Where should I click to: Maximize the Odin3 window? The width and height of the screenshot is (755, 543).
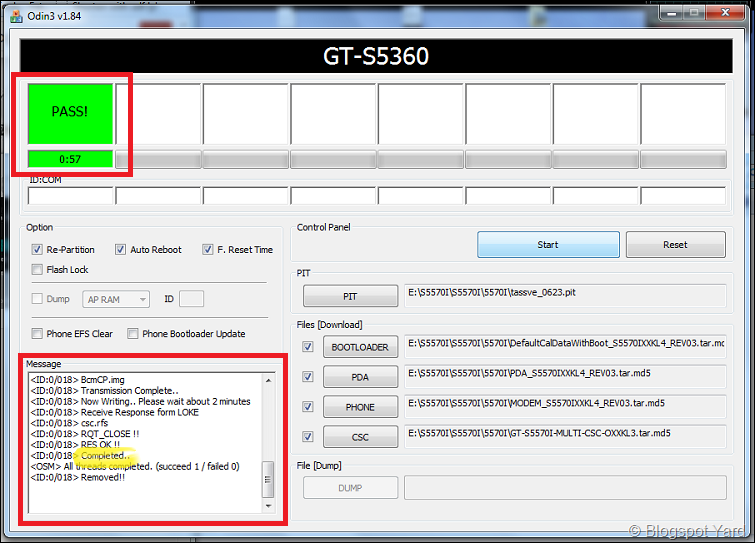point(694,13)
